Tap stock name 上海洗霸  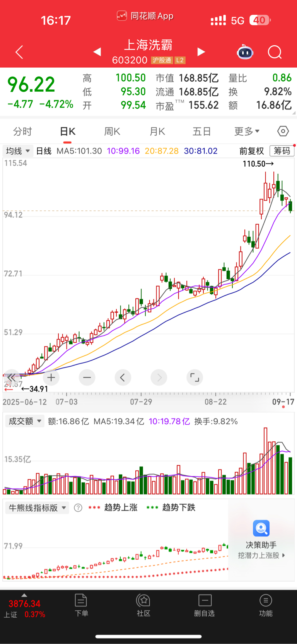[x=148, y=45]
